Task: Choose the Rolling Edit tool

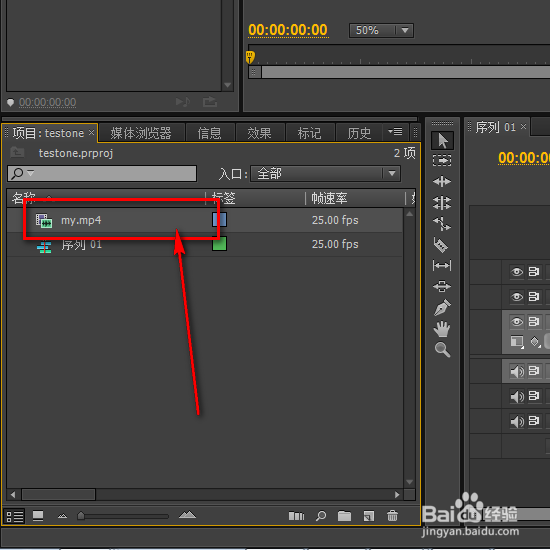Action: tap(442, 202)
